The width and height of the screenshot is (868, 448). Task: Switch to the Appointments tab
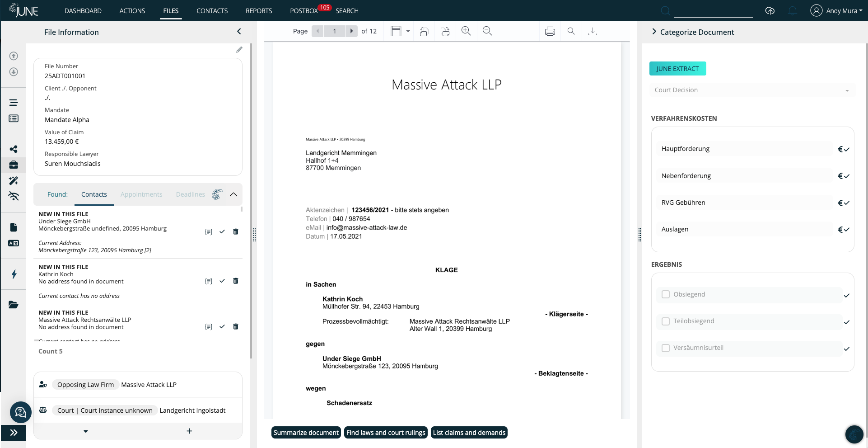pos(141,194)
